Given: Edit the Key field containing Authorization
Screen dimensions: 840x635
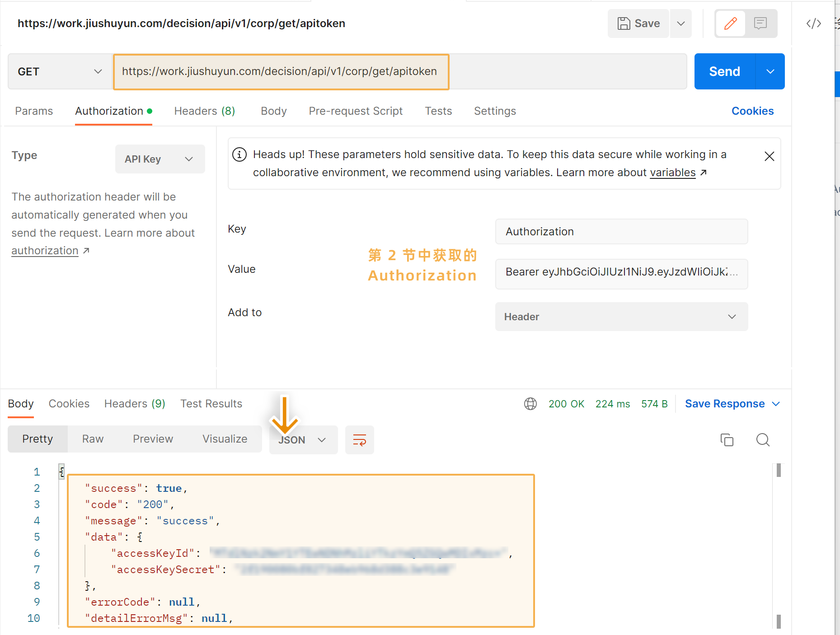Looking at the screenshot, I should coord(621,232).
